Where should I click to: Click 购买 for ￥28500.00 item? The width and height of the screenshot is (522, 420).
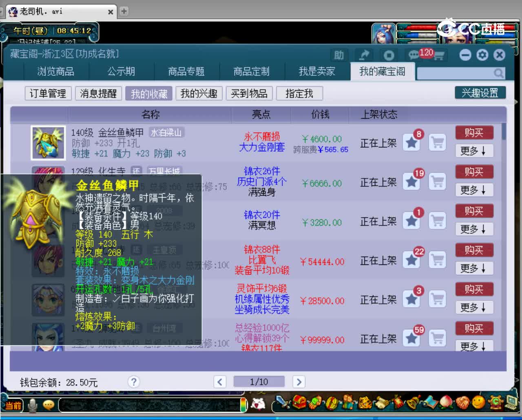474,289
